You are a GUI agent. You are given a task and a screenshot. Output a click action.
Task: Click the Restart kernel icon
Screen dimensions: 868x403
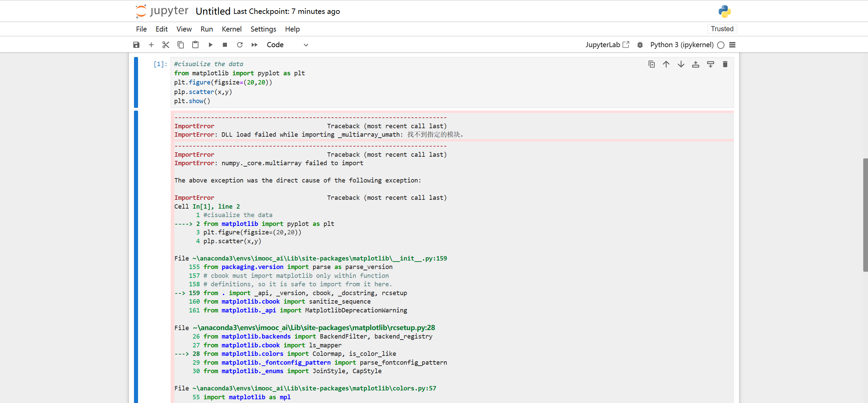click(240, 45)
